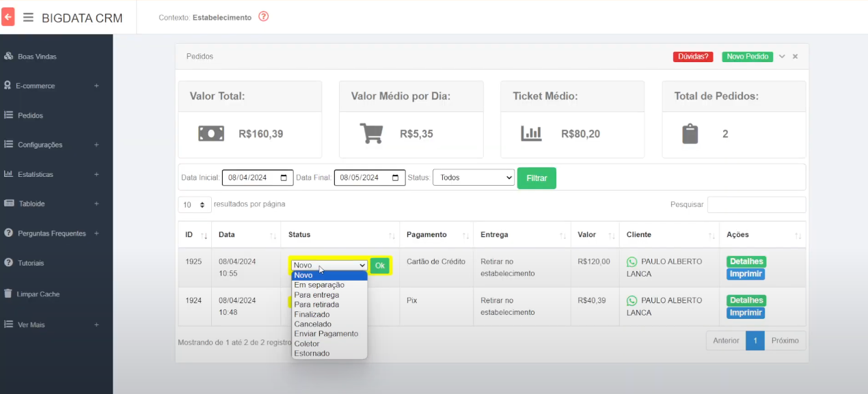Expand the Estatísticas submenu plus

96,174
